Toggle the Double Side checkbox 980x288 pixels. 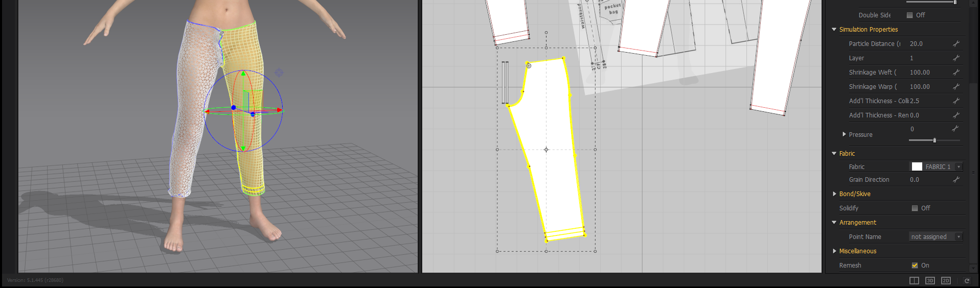point(909,15)
